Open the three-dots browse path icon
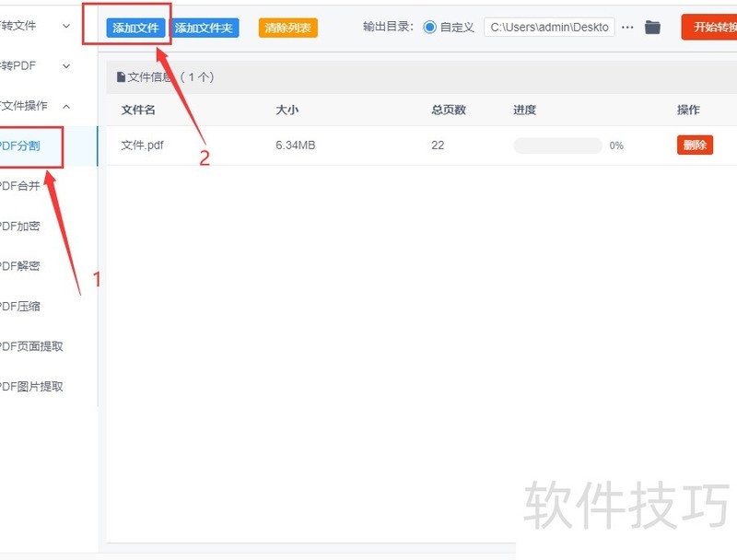Image resolution: width=737 pixels, height=560 pixels. [627, 28]
